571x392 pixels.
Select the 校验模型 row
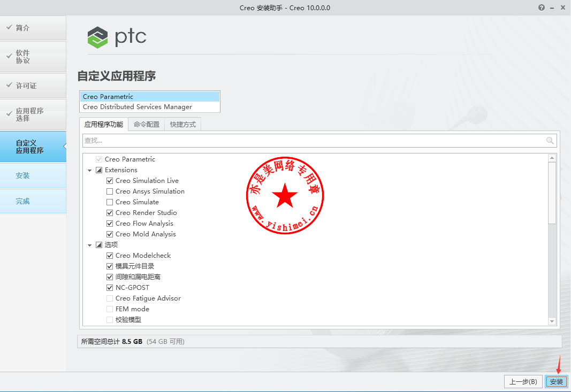[128, 320]
